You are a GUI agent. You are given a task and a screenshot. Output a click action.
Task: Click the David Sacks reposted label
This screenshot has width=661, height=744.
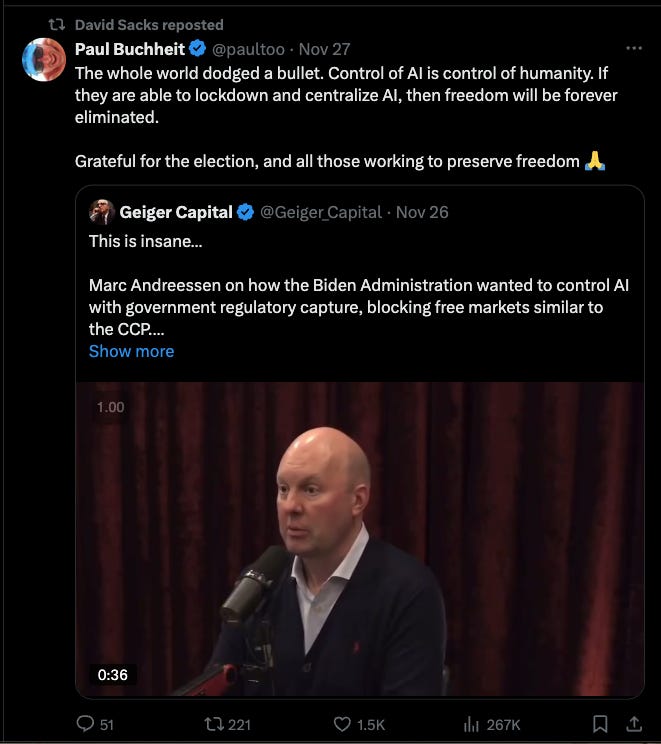[149, 24]
